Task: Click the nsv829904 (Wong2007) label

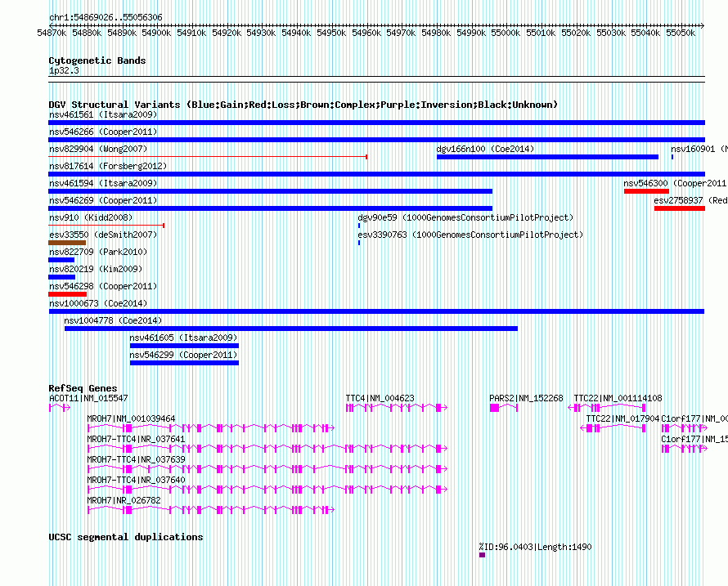Action: (98, 149)
